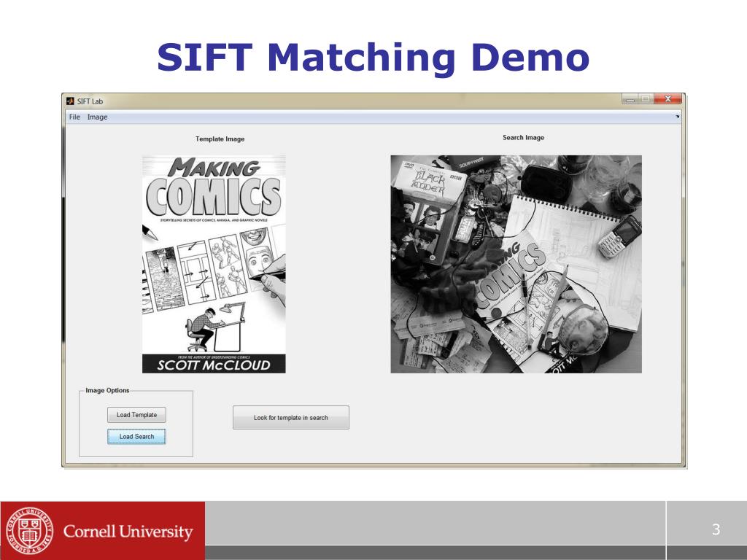Click the cluttered desk search image
Viewport: 747px width, 560px height.
tap(516, 264)
